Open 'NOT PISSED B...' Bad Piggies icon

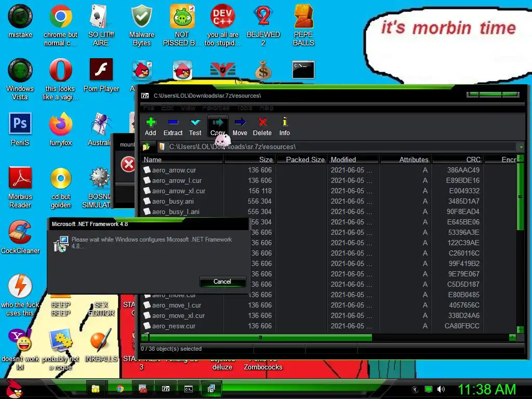pos(182,25)
